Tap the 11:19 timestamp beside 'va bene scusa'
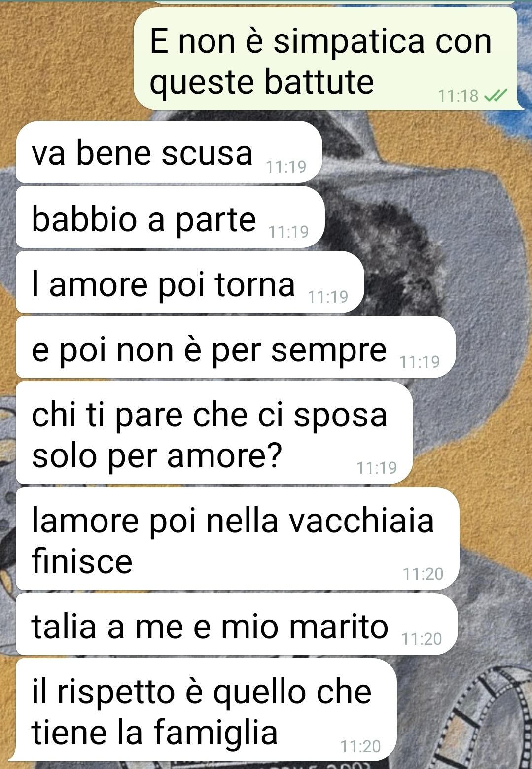This screenshot has width=532, height=769. [286, 167]
